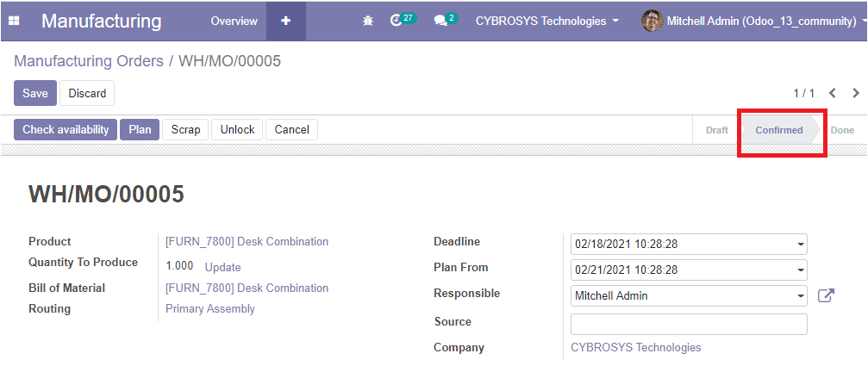
Task: Click Mitchell Admin user avatar
Action: (x=652, y=21)
